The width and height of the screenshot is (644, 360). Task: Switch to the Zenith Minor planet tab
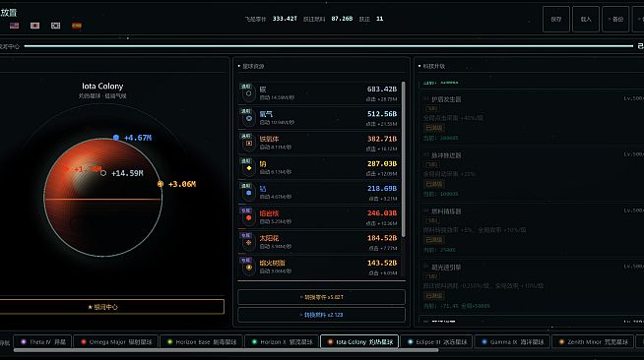(593, 341)
